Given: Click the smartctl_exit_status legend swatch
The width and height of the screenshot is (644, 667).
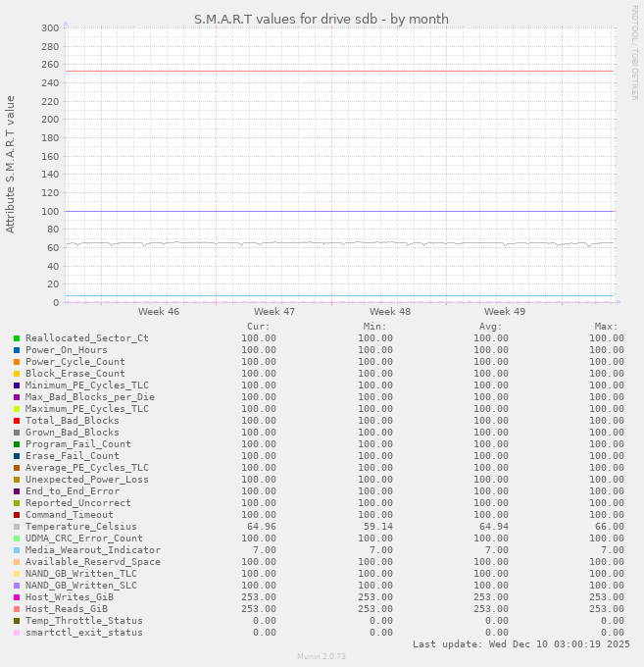Looking at the screenshot, I should pos(17,633).
